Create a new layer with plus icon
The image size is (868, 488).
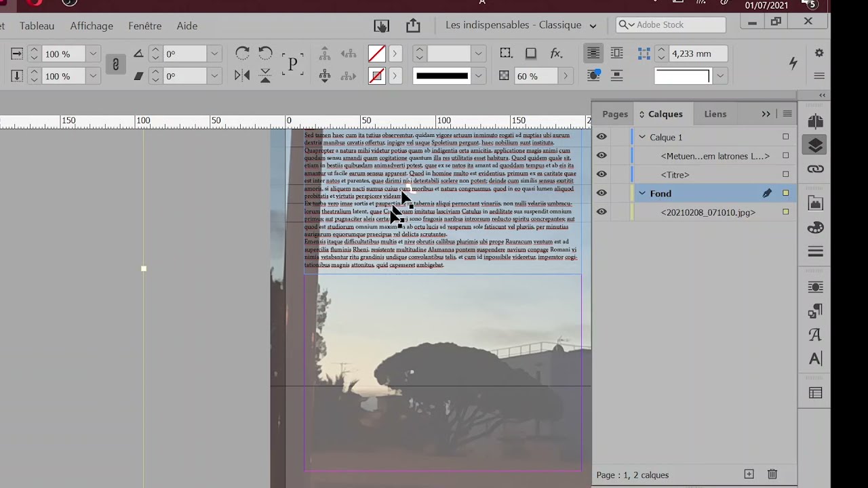pos(749,474)
